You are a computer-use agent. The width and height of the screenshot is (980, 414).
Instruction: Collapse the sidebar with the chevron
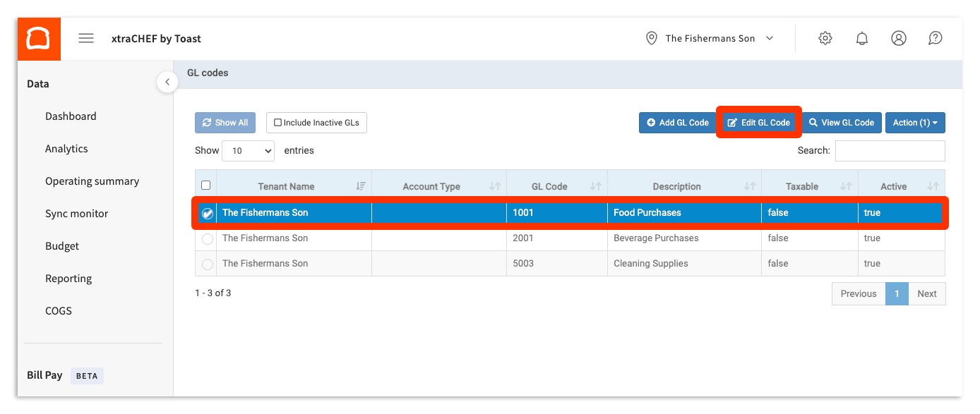click(x=167, y=82)
